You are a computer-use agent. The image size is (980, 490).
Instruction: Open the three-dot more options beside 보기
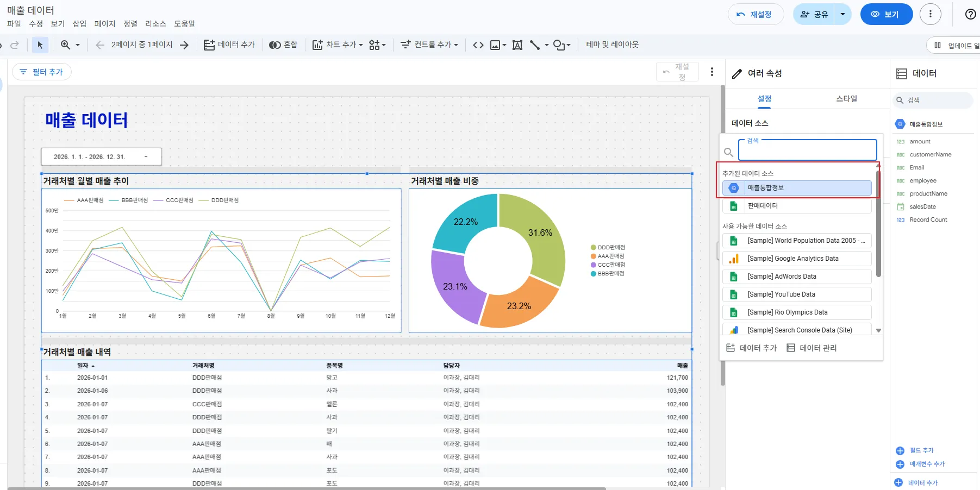(x=930, y=14)
